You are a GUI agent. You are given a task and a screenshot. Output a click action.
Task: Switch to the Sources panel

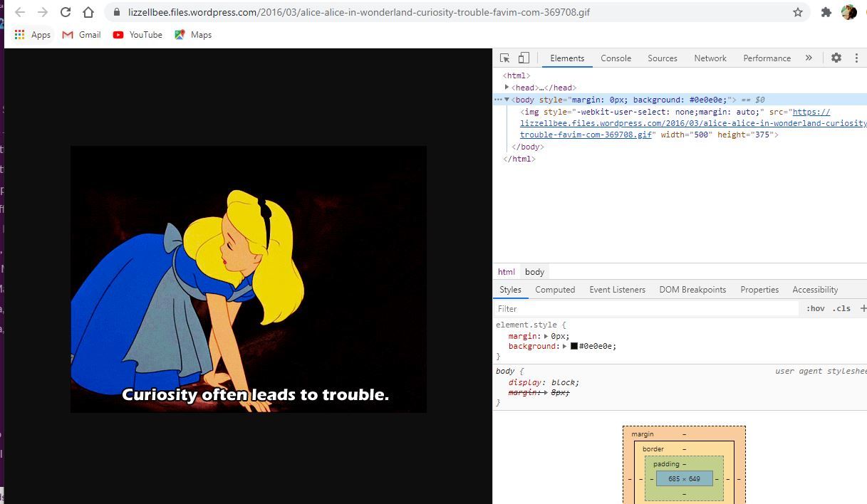[663, 58]
